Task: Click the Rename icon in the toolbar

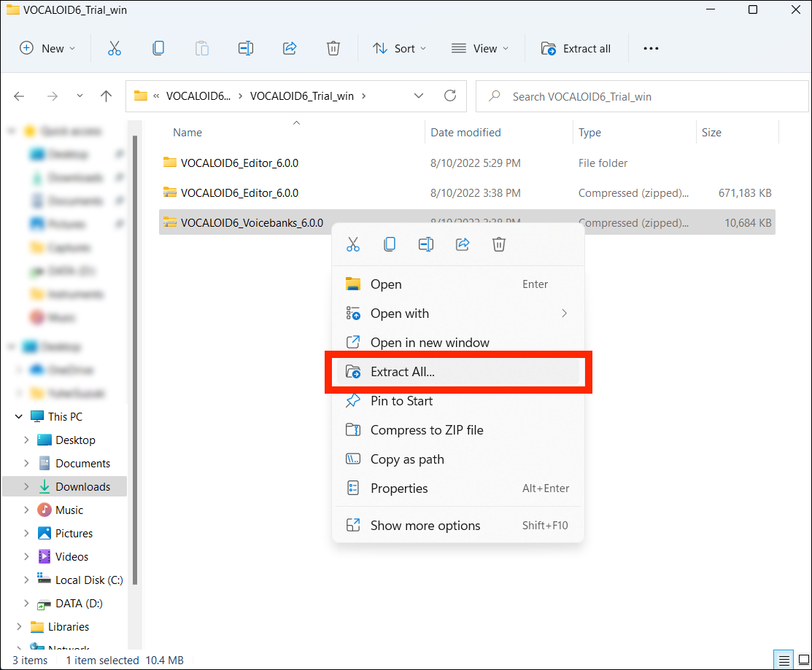Action: click(246, 48)
